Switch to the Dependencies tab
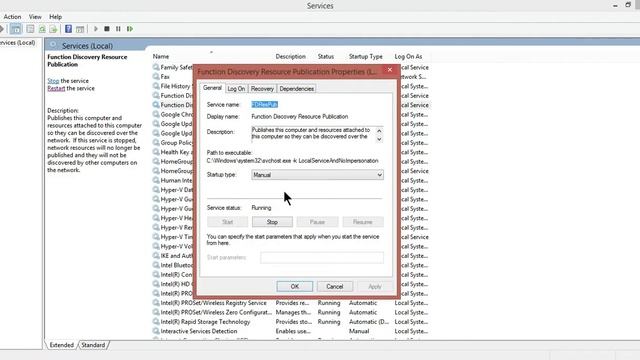Screen dimensions: 640x360 (x=297, y=89)
